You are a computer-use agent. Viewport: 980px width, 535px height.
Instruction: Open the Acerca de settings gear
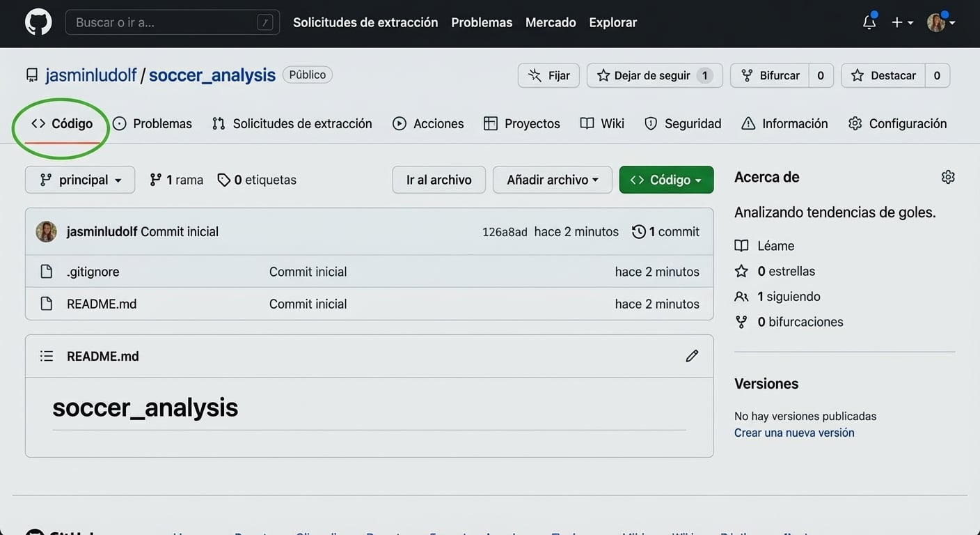click(948, 177)
